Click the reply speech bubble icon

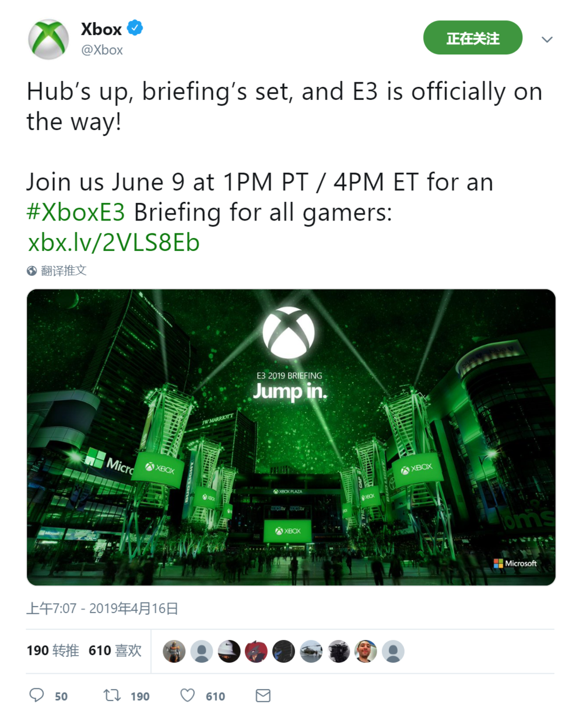coord(37,695)
